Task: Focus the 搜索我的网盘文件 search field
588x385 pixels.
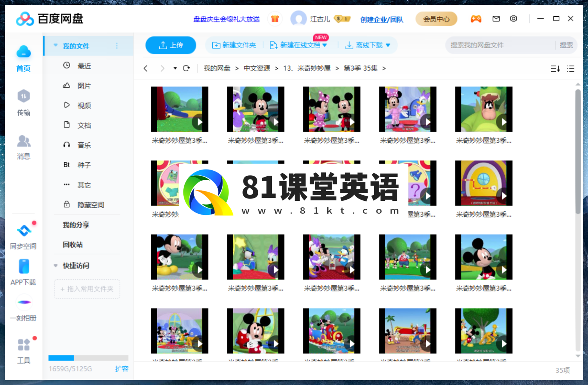Action: [x=500, y=45]
